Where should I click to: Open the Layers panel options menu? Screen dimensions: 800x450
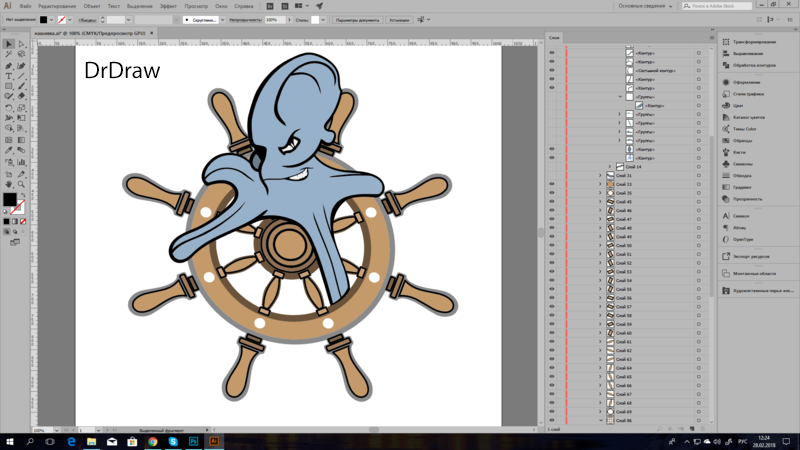(x=712, y=37)
